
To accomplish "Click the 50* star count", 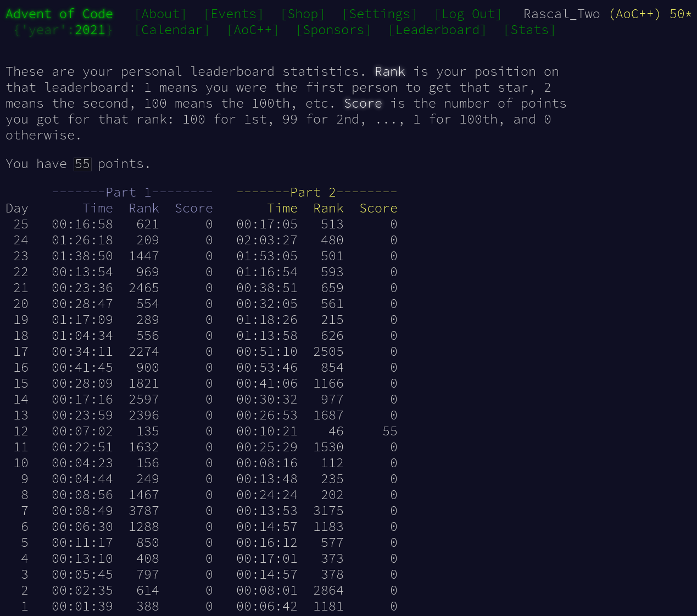I will 681,14.
